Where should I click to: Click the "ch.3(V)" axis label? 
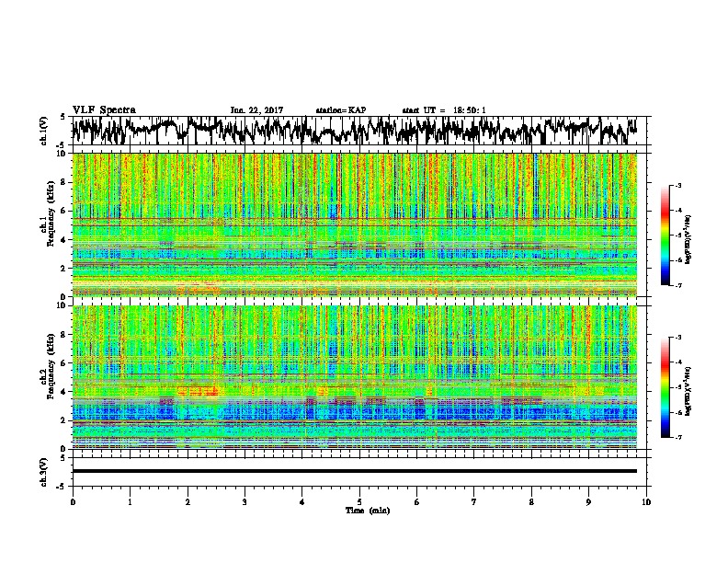tap(43, 472)
